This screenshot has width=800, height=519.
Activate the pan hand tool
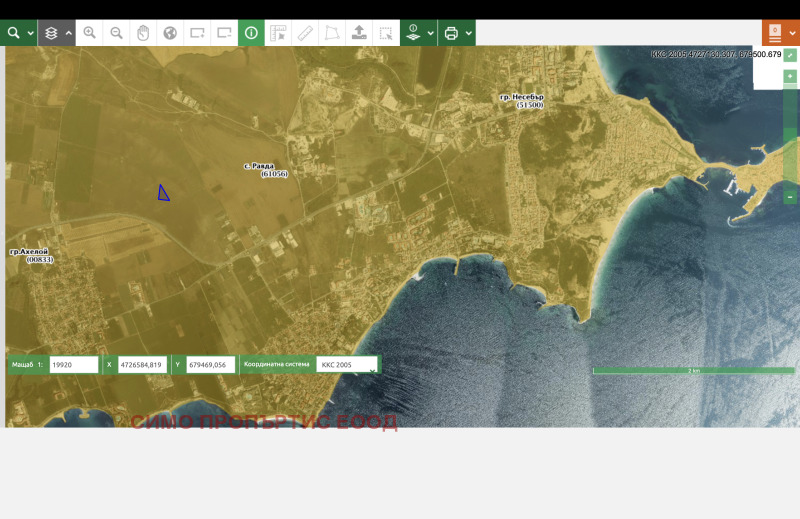click(143, 33)
